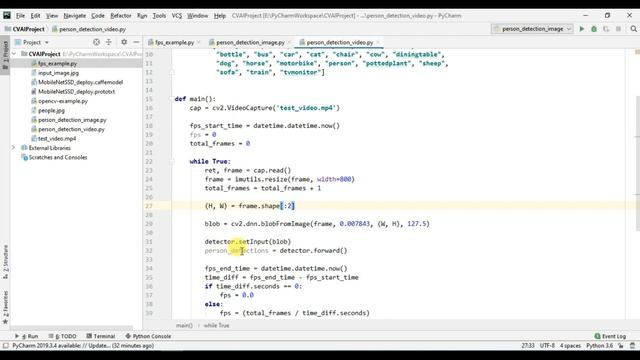Open the Run tool window
640x360 pixels.
tap(27, 336)
